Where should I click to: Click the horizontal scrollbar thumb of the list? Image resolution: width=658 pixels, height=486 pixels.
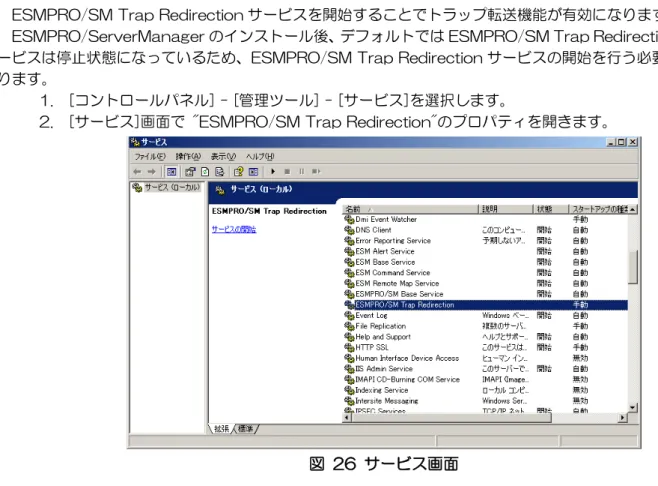(x=452, y=418)
